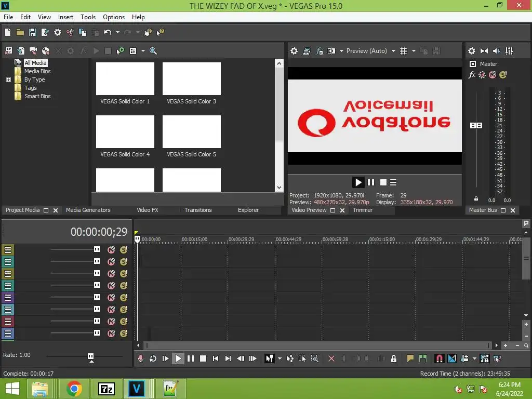Open the File menu

click(x=8, y=17)
